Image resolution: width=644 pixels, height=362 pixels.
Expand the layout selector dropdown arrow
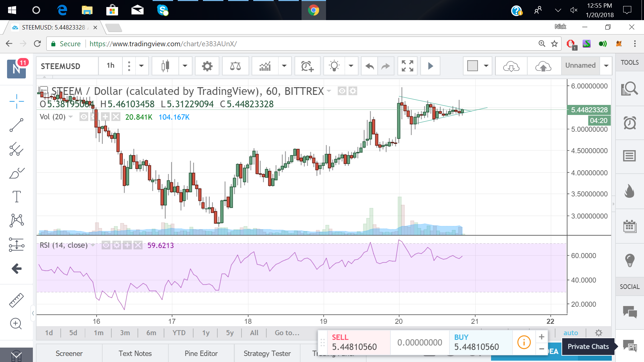pos(486,66)
